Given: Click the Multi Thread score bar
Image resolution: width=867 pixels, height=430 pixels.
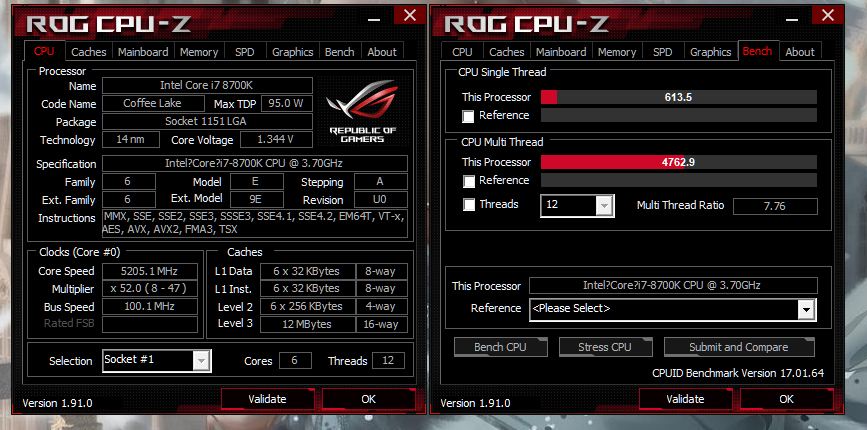Looking at the screenshot, I should coord(678,162).
